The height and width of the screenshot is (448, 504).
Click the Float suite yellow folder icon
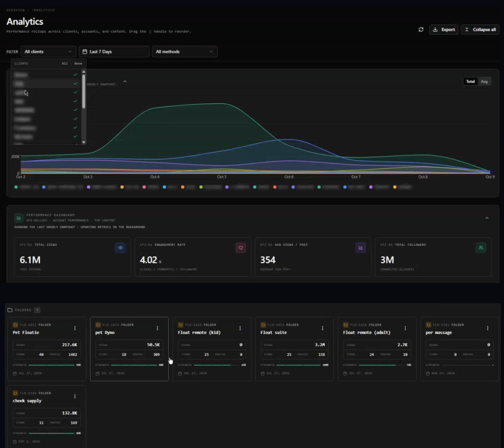point(263,325)
